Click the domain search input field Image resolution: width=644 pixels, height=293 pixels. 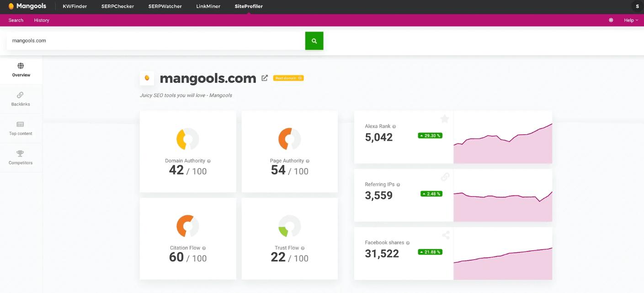point(156,41)
